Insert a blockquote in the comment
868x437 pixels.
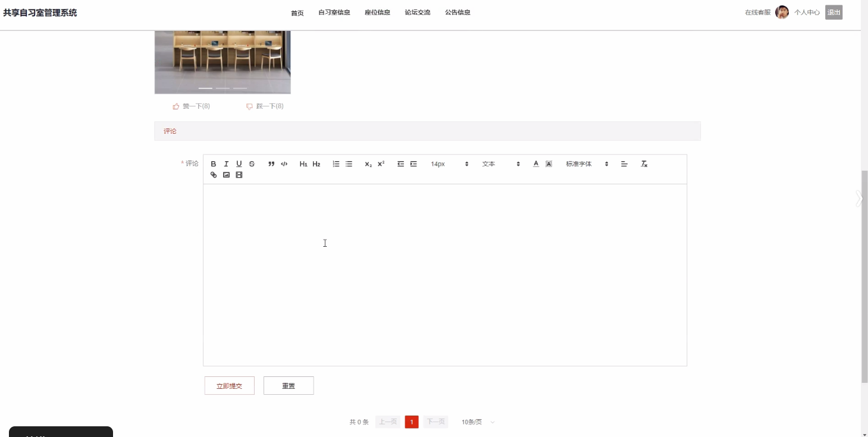(271, 164)
